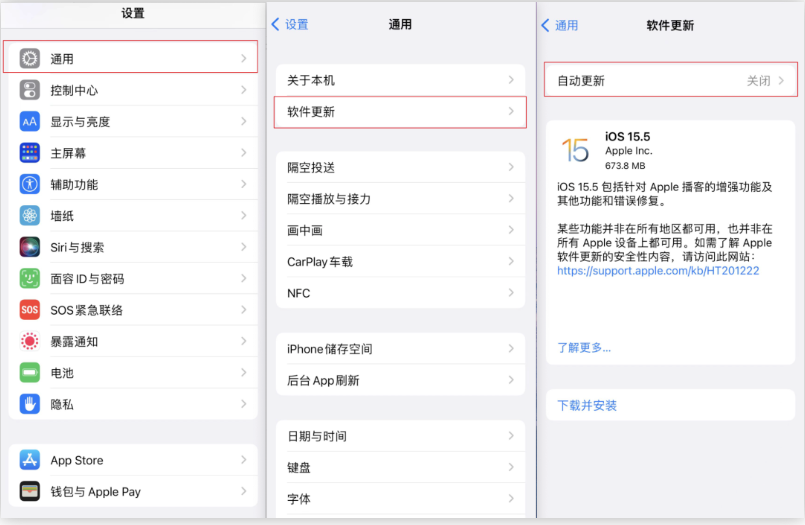
Task: Expand 字体 row chevron
Action: point(511,498)
